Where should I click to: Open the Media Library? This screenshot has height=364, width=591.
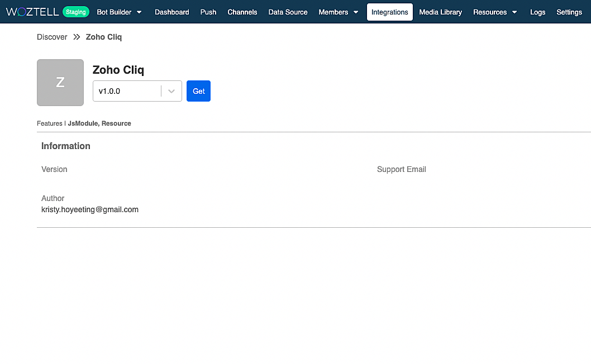coord(441,12)
